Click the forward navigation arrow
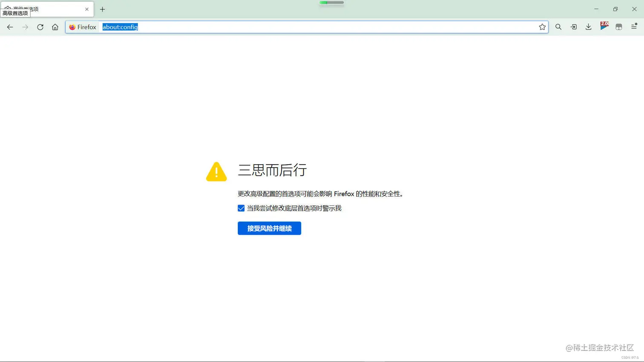The height and width of the screenshot is (362, 644). pos(25,27)
